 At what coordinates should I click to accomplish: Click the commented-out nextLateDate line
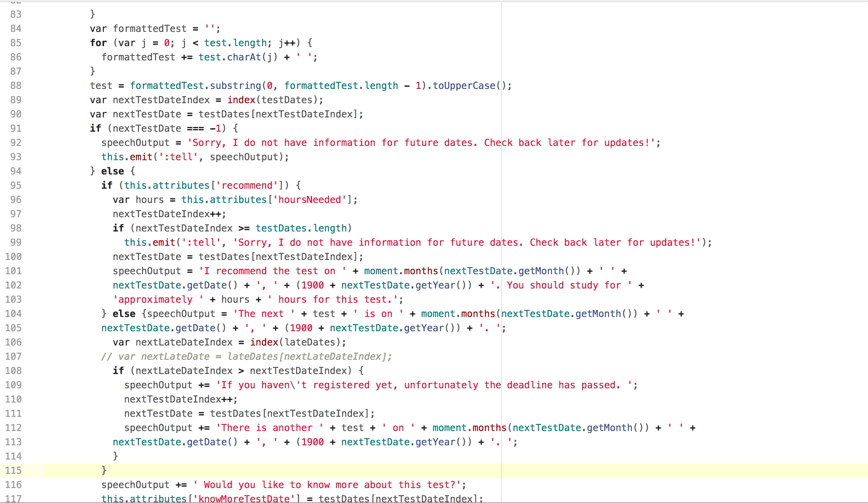pyautogui.click(x=246, y=356)
